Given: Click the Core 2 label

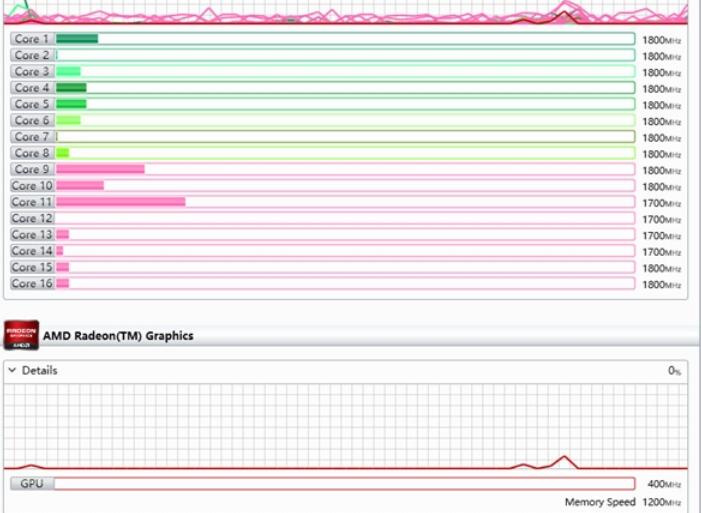Looking at the screenshot, I should tap(32, 55).
